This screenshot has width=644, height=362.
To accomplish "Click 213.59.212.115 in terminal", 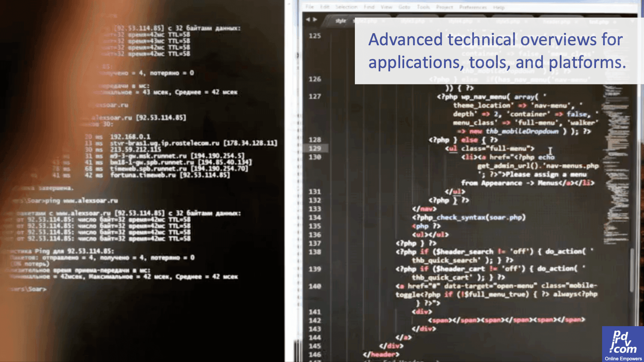I will 136,149.
